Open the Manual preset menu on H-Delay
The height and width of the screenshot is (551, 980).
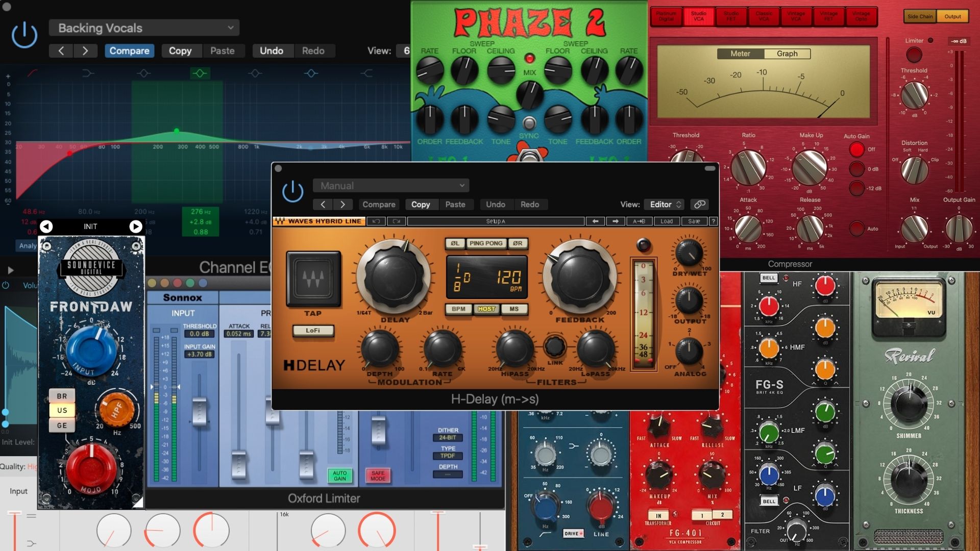click(x=390, y=185)
